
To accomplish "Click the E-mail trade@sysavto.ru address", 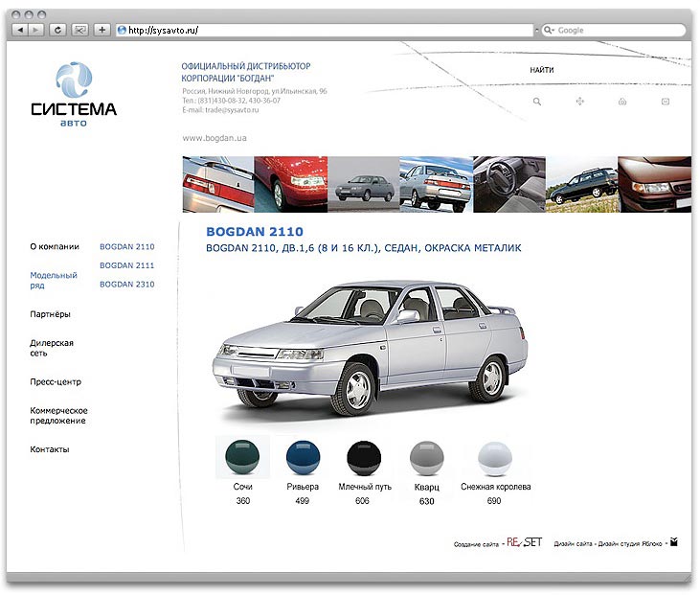I will tap(220, 110).
